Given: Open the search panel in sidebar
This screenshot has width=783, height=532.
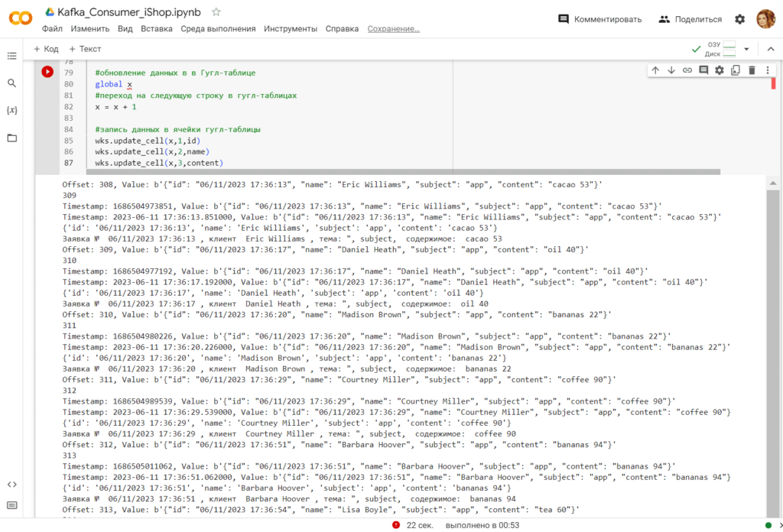Looking at the screenshot, I should coord(12,83).
